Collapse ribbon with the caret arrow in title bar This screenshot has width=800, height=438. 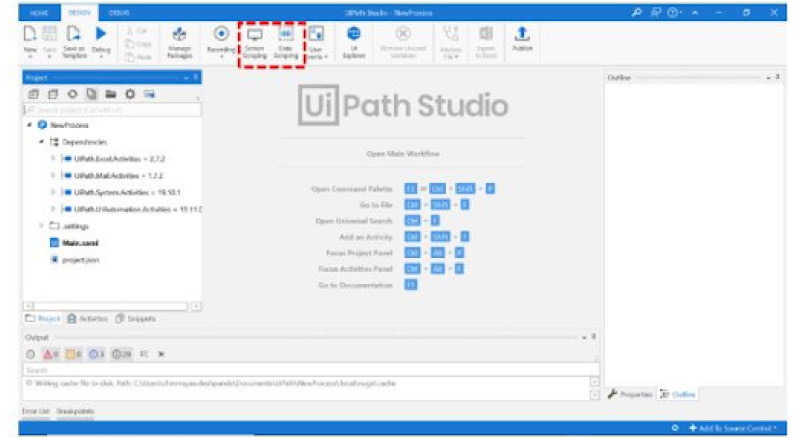[695, 12]
